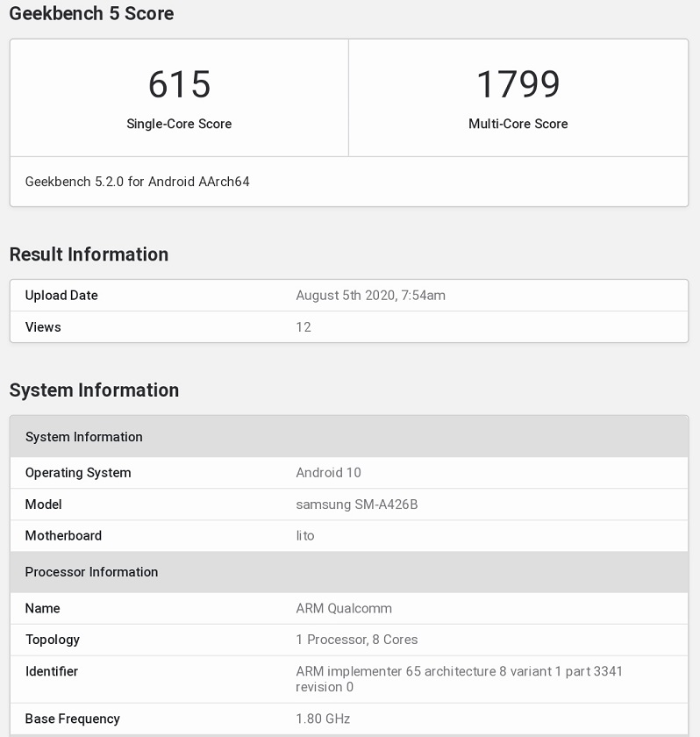Click the Identifier label
Image resolution: width=700 pixels, height=737 pixels.
click(x=52, y=671)
